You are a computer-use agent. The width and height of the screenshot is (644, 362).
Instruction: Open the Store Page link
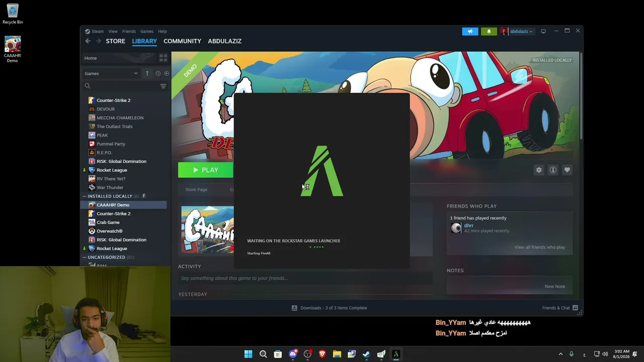click(196, 190)
